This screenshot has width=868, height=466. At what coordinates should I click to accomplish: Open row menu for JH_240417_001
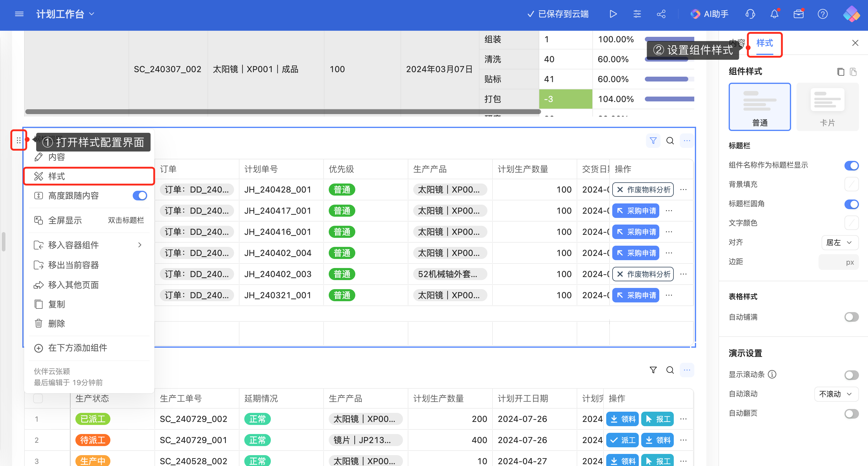pyautogui.click(x=669, y=211)
